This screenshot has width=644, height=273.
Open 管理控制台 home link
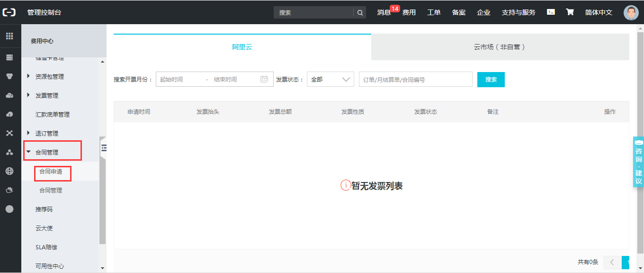coord(44,12)
